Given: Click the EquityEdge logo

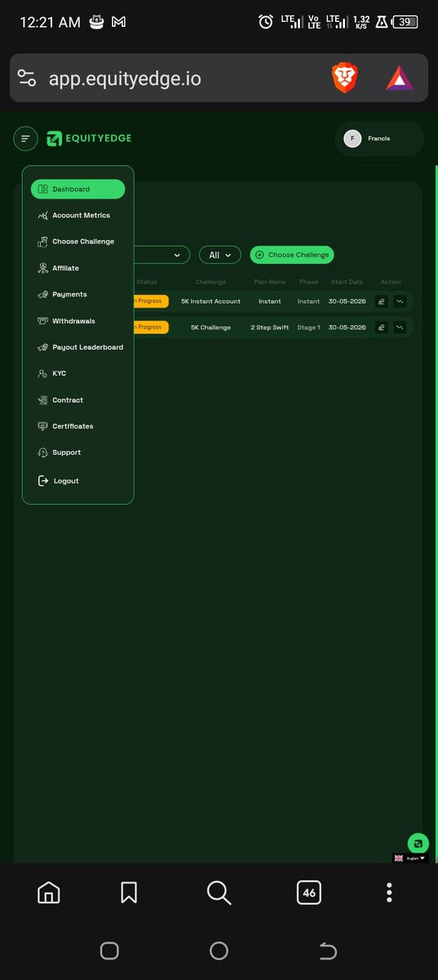Looking at the screenshot, I should click(x=89, y=139).
